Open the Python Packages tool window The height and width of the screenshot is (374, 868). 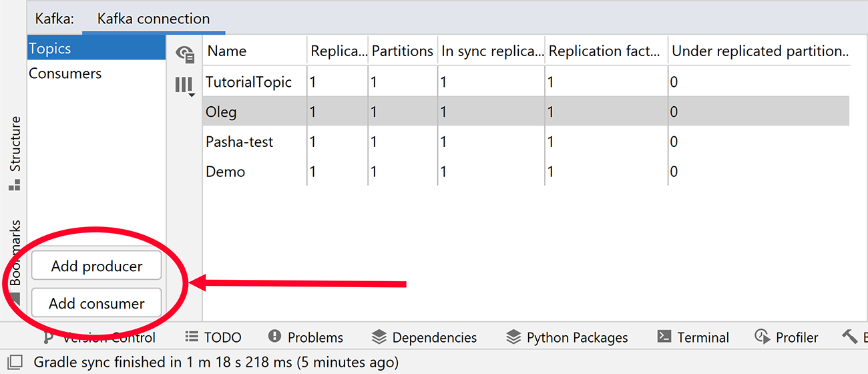tap(567, 337)
